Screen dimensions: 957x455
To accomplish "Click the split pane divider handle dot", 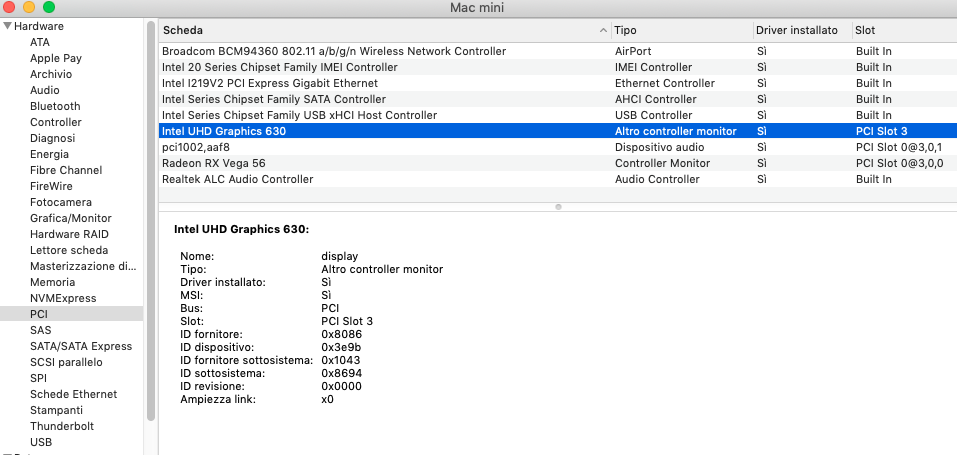I will (558, 207).
